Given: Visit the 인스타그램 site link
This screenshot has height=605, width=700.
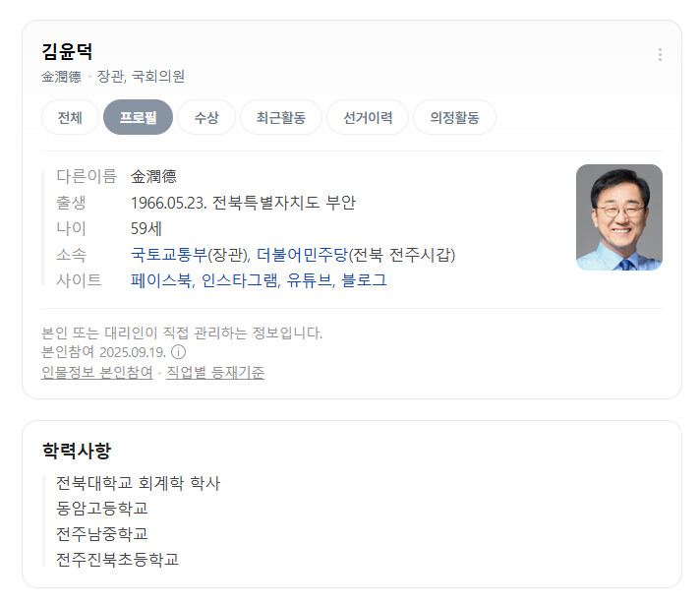Looking at the screenshot, I should [x=239, y=280].
